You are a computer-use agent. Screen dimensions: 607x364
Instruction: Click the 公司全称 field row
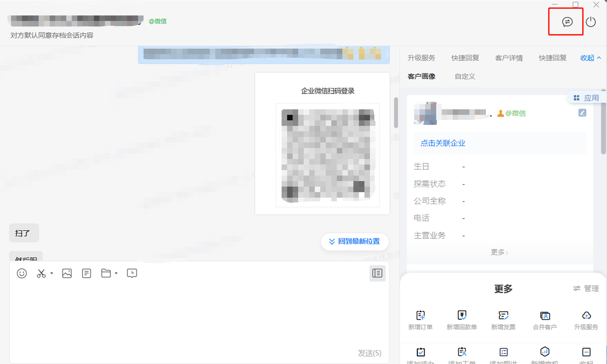point(500,201)
